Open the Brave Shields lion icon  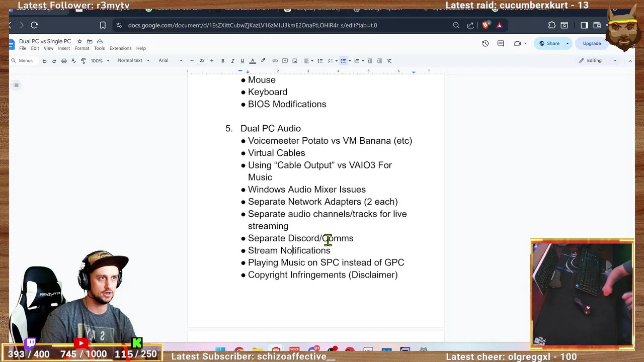tap(486, 25)
